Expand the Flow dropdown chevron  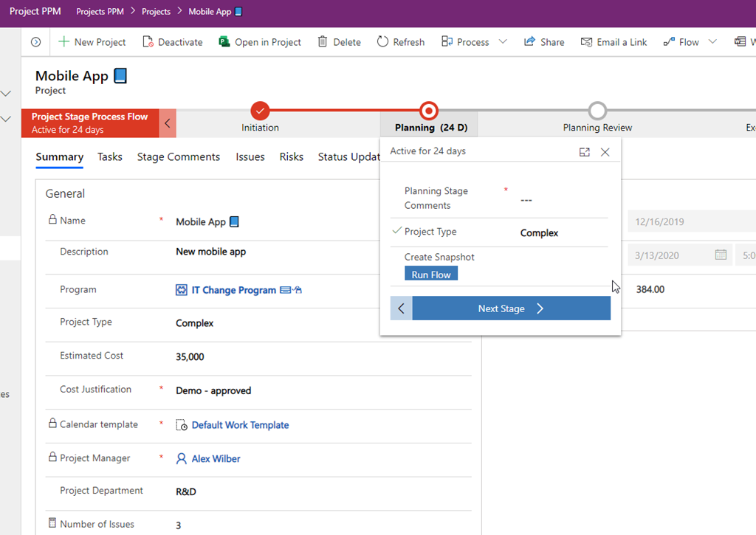712,42
